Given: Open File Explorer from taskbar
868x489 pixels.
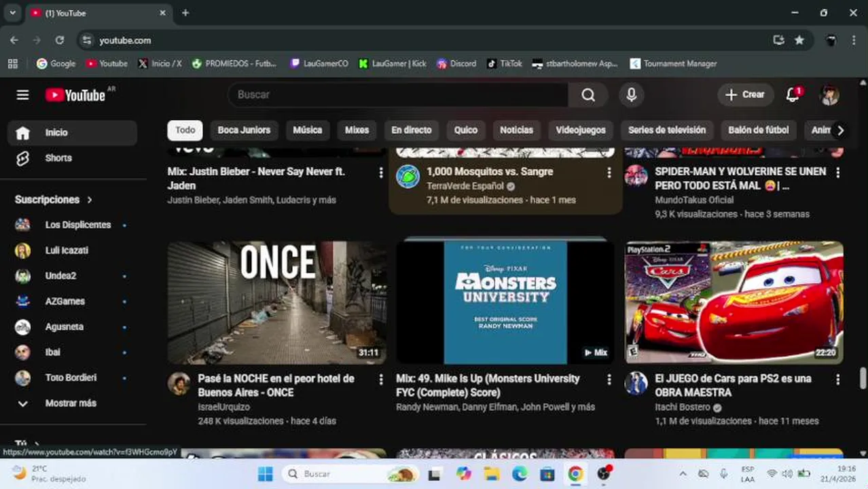Looking at the screenshot, I should point(492,473).
